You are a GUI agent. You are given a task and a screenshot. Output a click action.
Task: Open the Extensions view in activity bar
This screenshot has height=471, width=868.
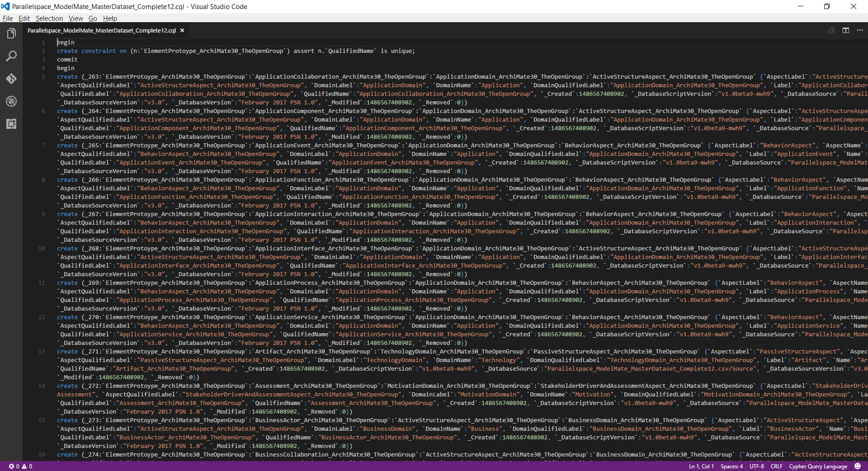11,124
